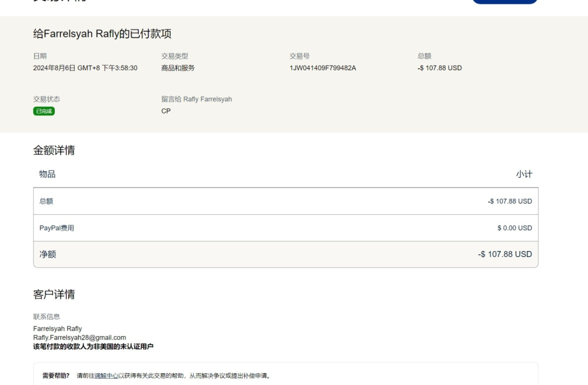The width and height of the screenshot is (588, 385).
Task: Click the 需要帮助? help label
Action: [x=56, y=376]
